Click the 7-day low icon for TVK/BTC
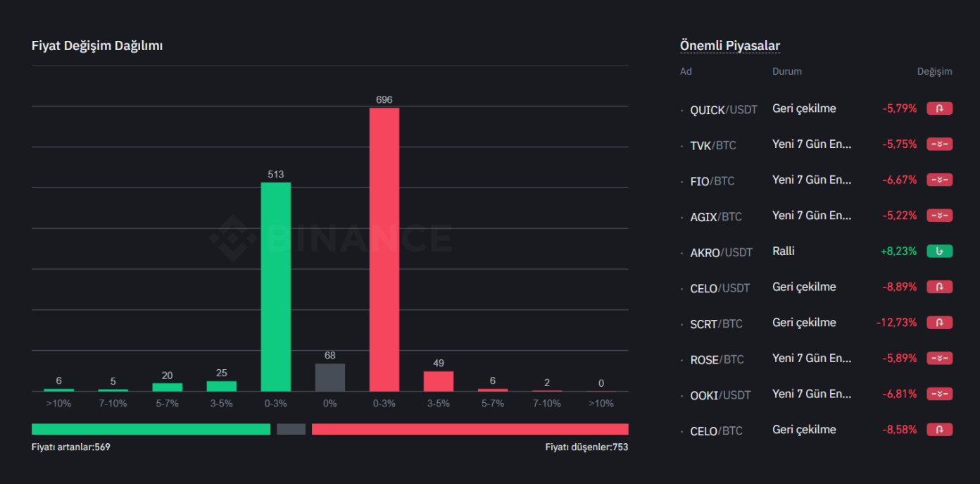980x484 pixels. [x=939, y=144]
